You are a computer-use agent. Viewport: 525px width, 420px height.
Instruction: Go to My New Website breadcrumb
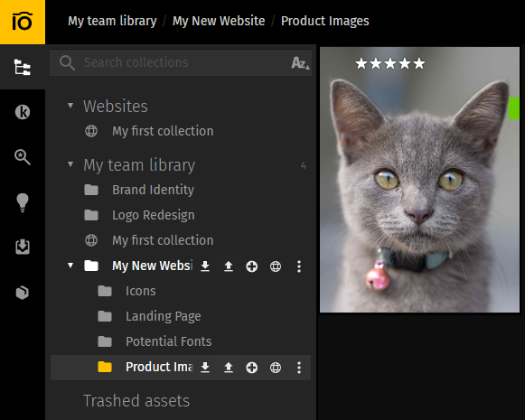pos(219,21)
